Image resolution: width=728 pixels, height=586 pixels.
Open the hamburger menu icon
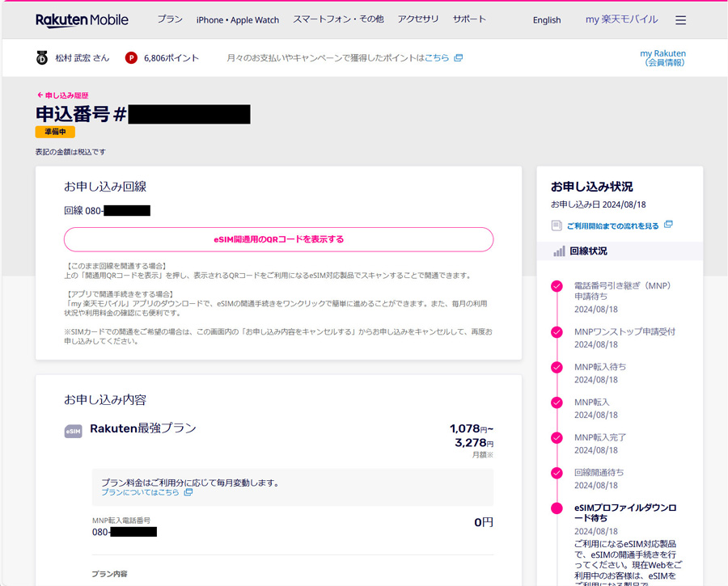[680, 20]
